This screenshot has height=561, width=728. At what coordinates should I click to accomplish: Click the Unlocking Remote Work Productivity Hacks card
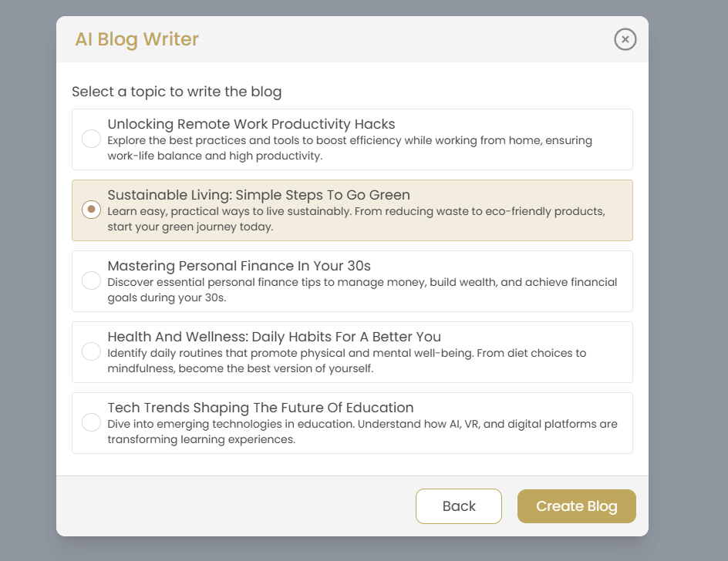click(x=352, y=139)
